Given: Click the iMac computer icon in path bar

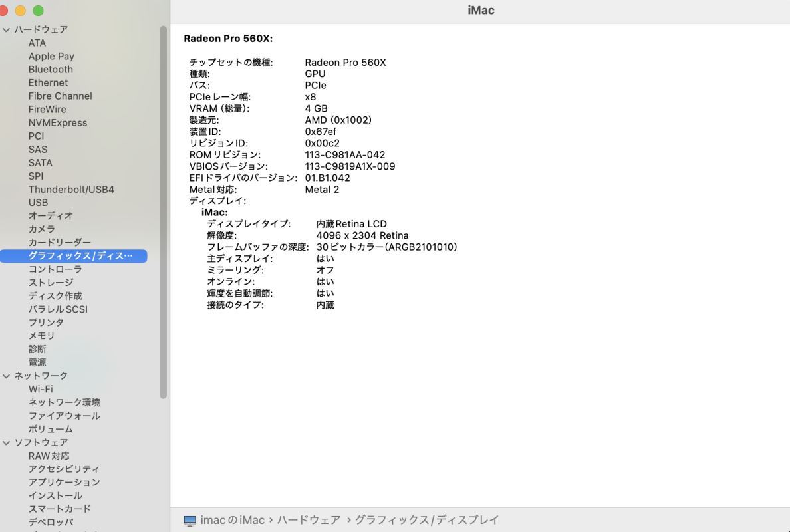Looking at the screenshot, I should pyautogui.click(x=190, y=520).
